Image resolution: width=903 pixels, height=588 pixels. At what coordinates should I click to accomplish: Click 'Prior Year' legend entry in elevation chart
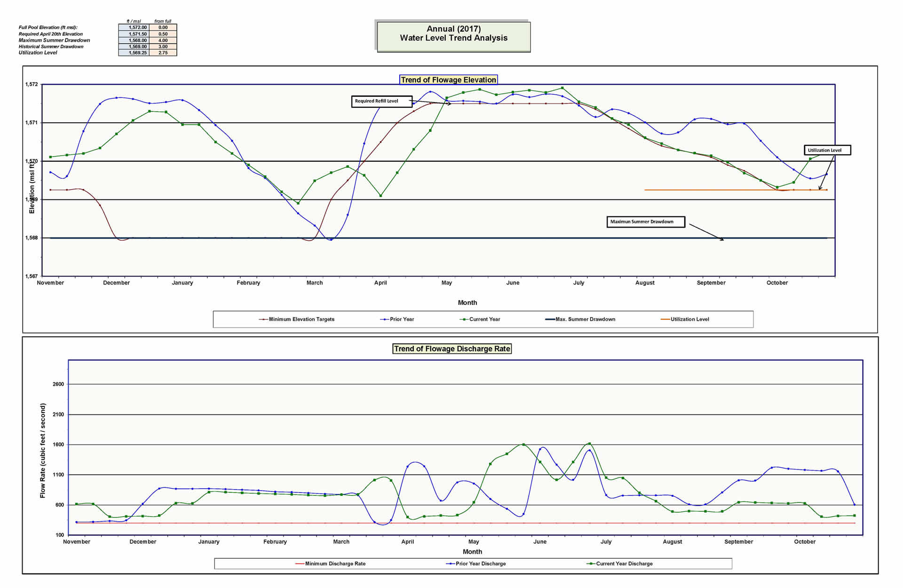click(x=401, y=319)
